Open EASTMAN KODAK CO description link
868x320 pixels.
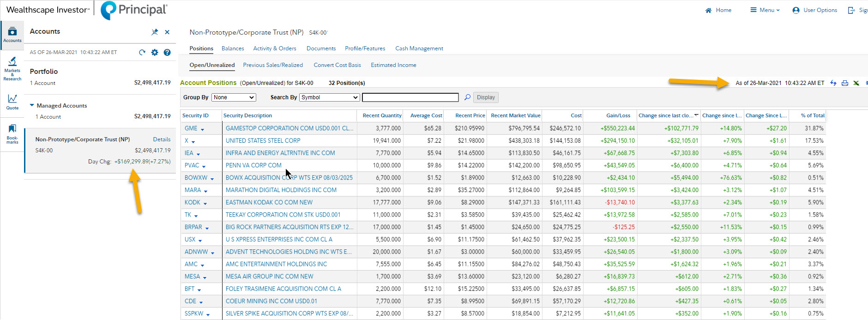[x=269, y=203]
